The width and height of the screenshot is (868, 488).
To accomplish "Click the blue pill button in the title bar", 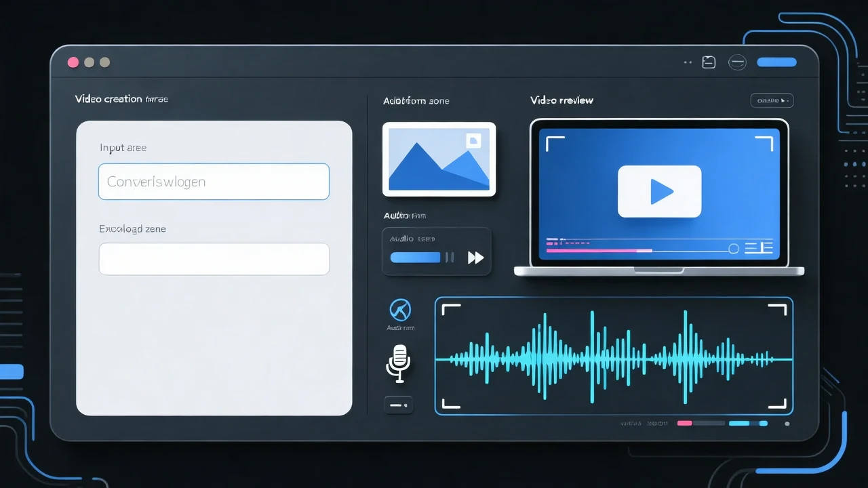I will tap(776, 62).
